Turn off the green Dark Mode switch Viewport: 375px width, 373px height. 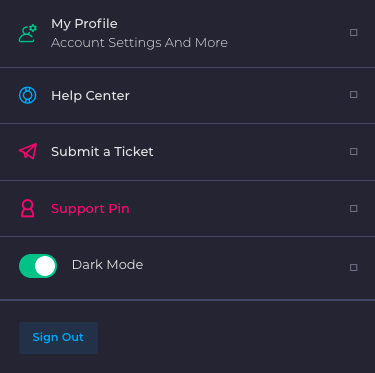[x=38, y=266]
